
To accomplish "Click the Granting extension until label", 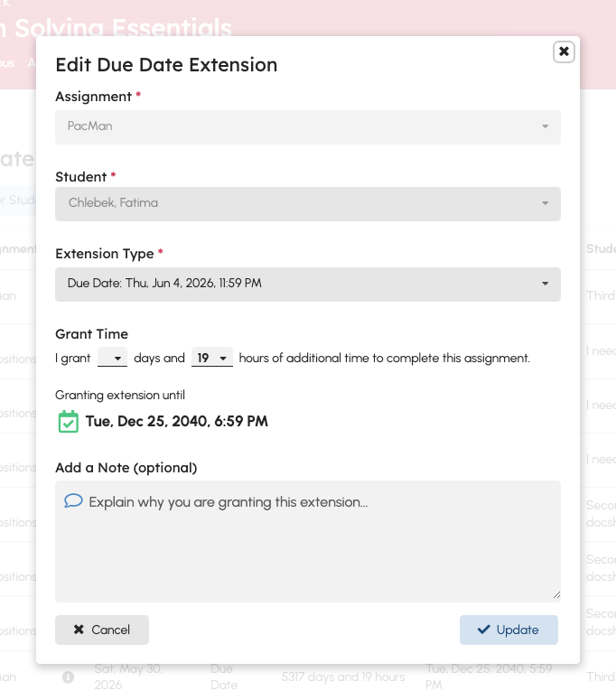I will tap(120, 395).
